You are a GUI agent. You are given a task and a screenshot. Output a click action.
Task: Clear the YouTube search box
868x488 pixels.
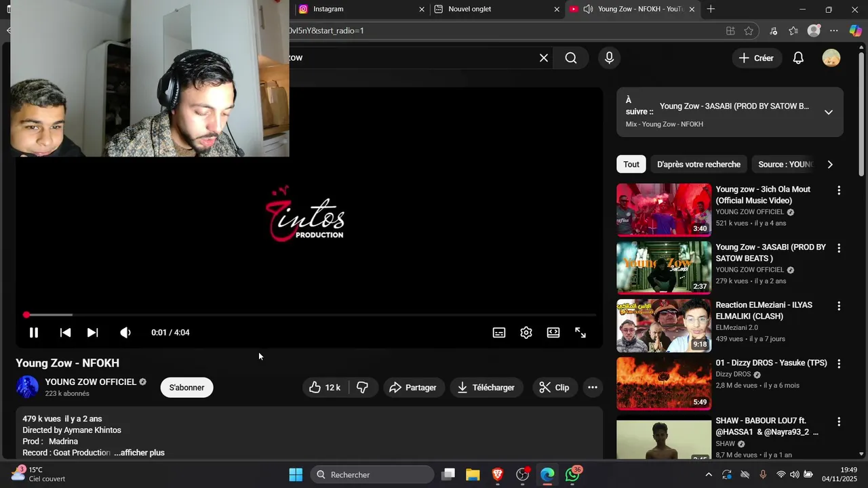[x=544, y=58]
